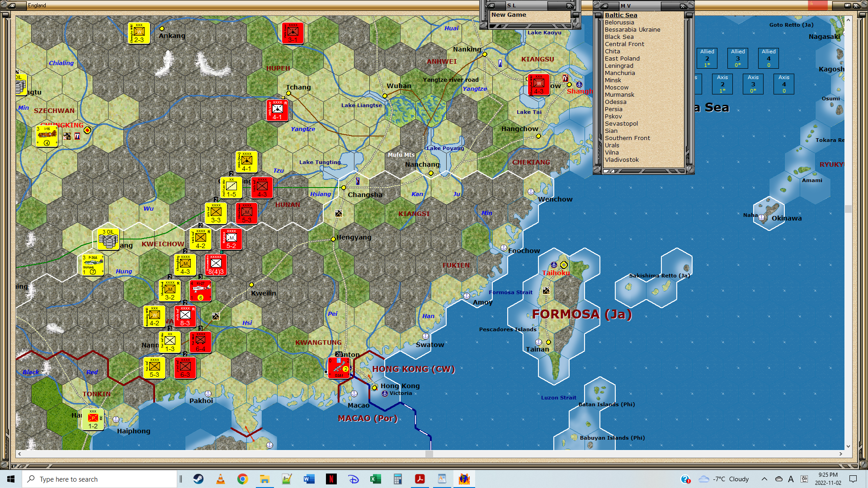Click the Taihoku port anchor symbol

point(554,265)
